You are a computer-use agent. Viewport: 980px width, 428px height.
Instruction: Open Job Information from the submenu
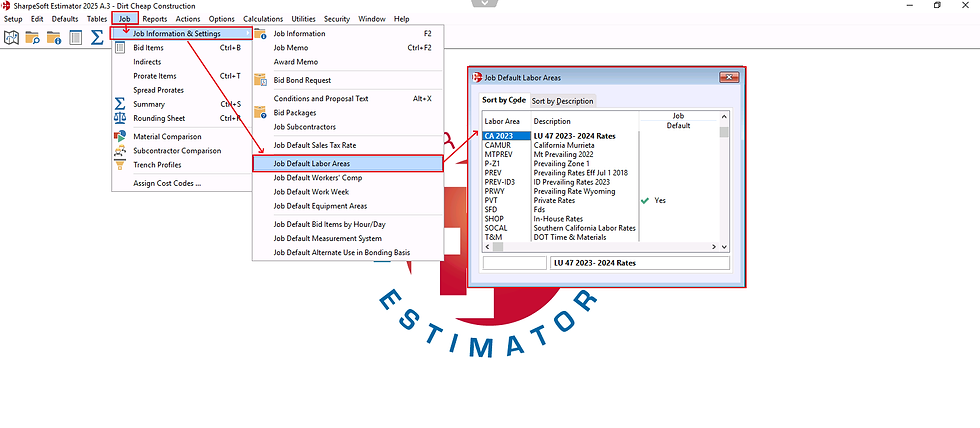click(x=348, y=34)
